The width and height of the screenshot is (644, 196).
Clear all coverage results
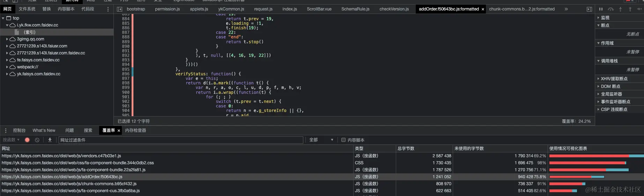[x=37, y=140]
